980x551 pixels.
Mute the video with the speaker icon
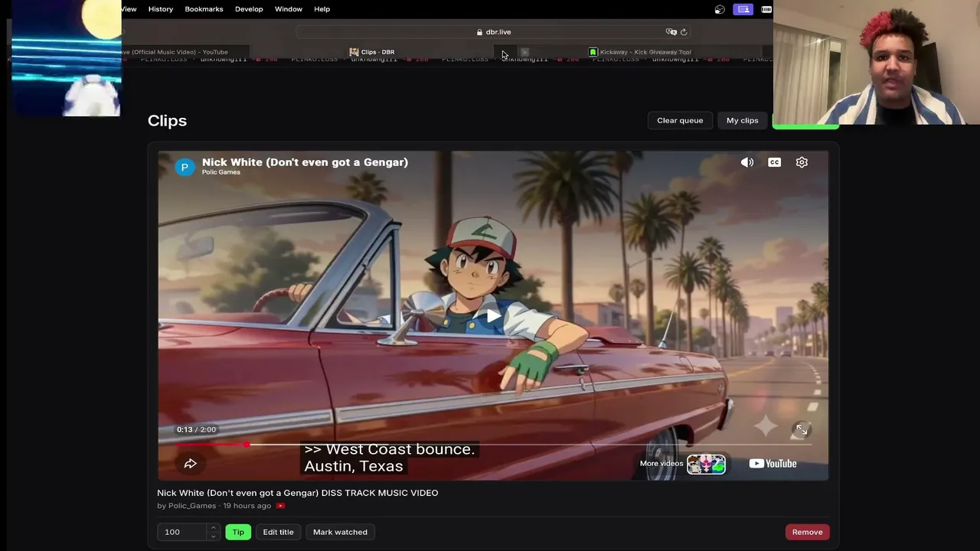[747, 162]
